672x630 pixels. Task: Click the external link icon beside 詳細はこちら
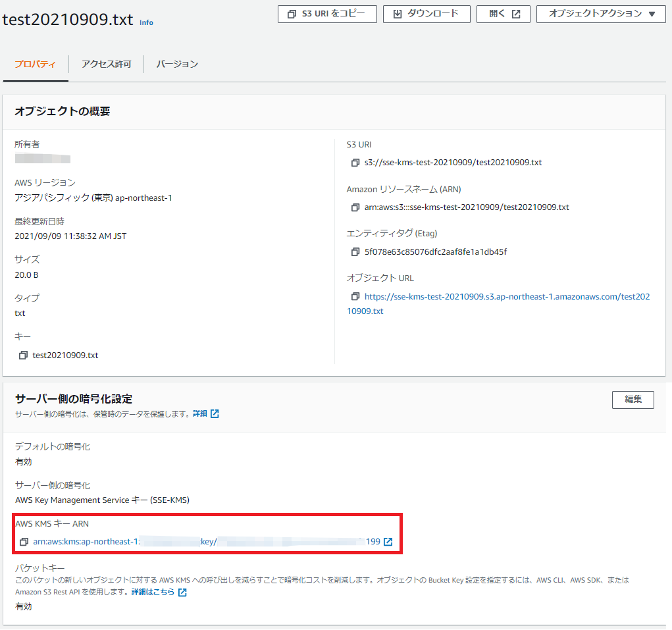pos(181,592)
